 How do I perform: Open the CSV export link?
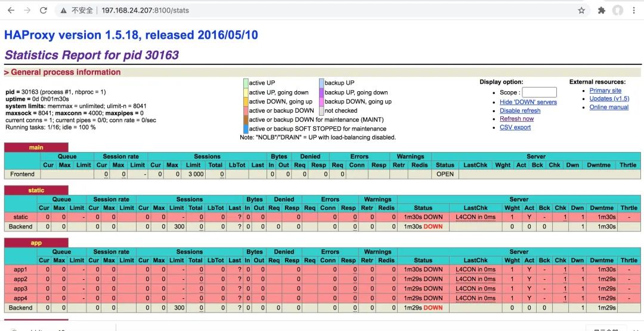[x=515, y=127]
